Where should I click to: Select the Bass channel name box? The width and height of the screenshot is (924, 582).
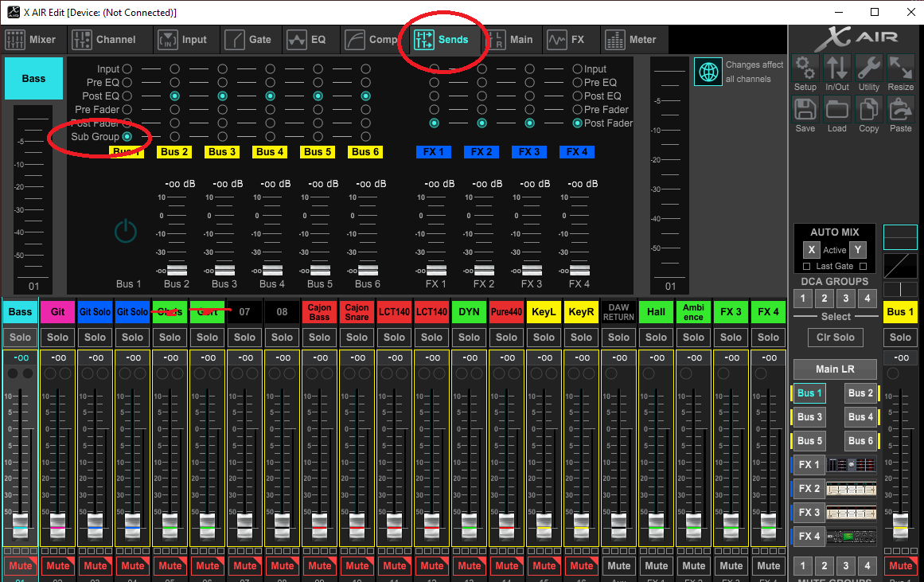click(33, 79)
